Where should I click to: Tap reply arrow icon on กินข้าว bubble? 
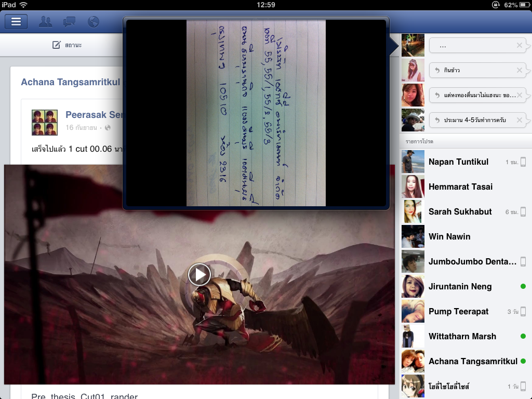point(437,70)
